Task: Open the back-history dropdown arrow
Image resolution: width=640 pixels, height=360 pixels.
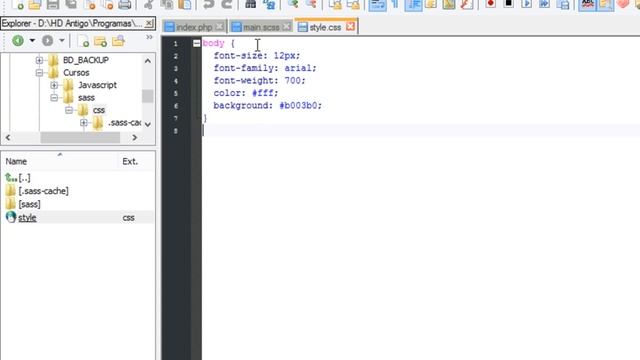Action: (x=32, y=41)
